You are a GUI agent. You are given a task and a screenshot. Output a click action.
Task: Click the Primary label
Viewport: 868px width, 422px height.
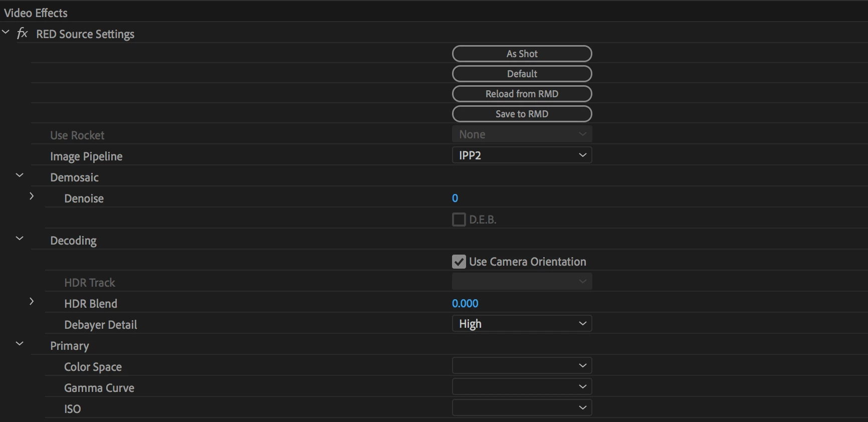point(70,346)
